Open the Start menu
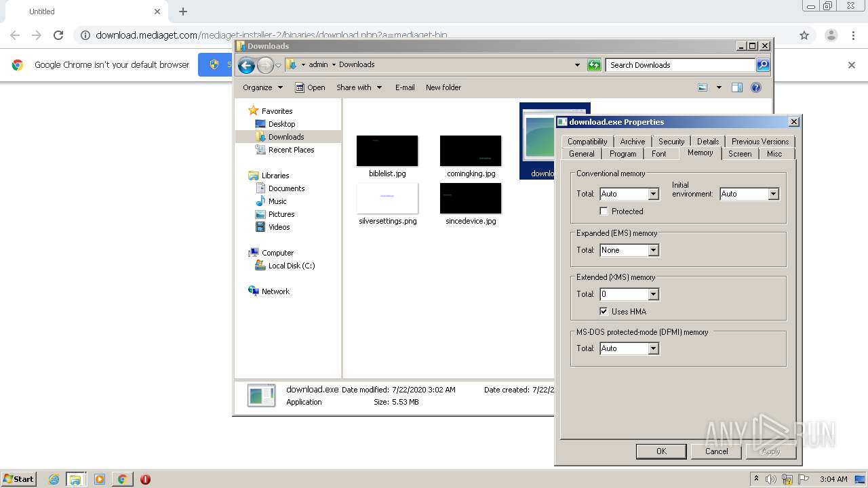Viewport: 868px width, 488px height. [x=18, y=479]
